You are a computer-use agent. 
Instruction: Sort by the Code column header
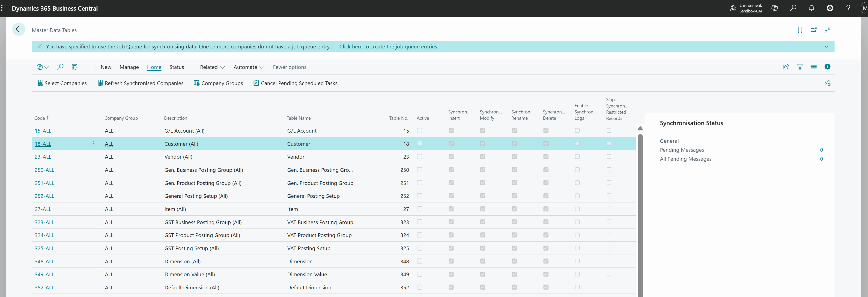[42, 118]
